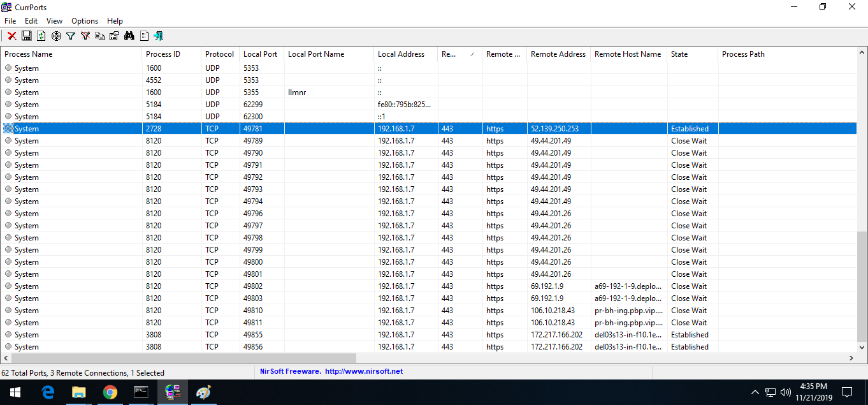This screenshot has width=868, height=405.
Task: Use Find to search connections
Action: [x=129, y=36]
